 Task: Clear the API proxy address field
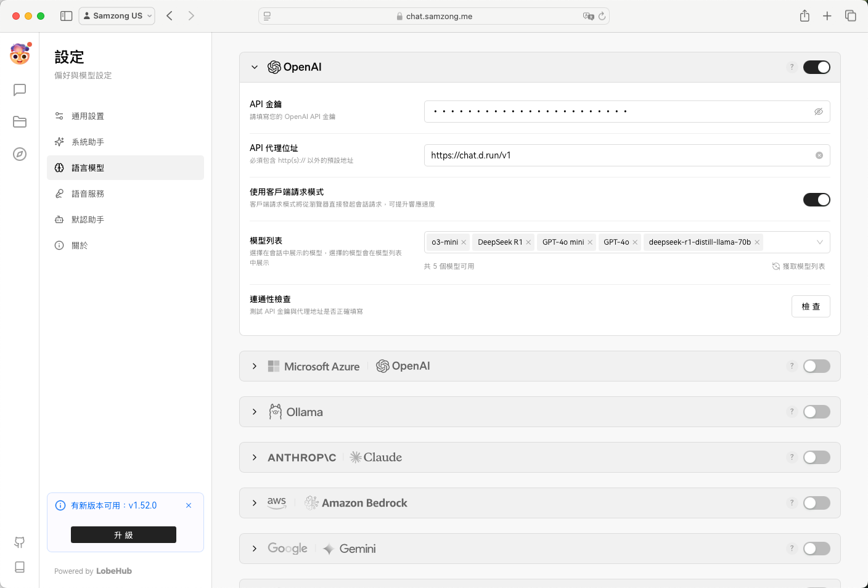click(819, 155)
